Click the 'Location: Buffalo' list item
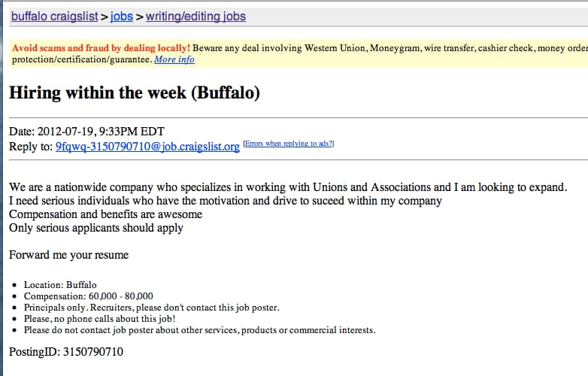This screenshot has width=588, height=376. [x=60, y=285]
